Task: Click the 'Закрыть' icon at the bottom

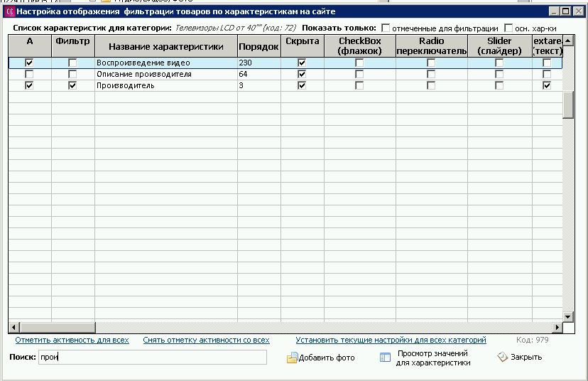Action: point(503,357)
